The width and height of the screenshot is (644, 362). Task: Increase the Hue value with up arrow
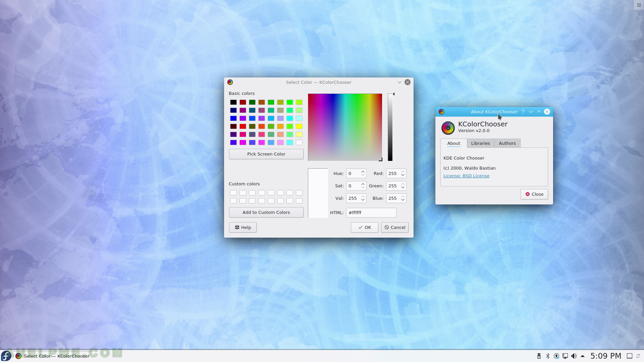tap(363, 171)
